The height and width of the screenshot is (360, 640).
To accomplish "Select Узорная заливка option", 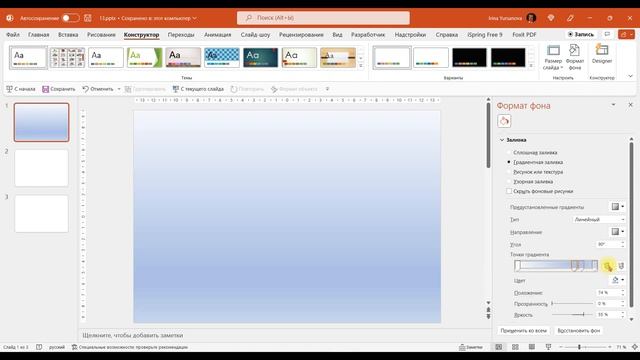I will (x=530, y=182).
